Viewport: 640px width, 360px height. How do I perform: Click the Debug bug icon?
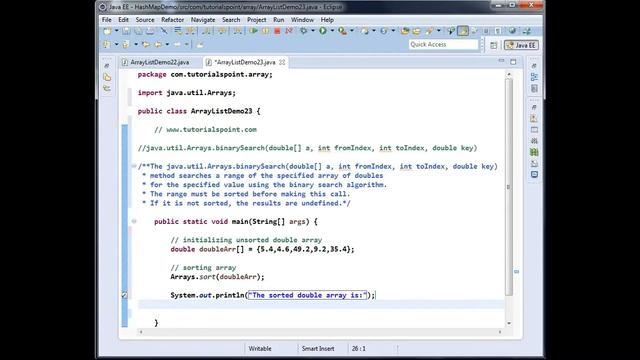click(303, 31)
